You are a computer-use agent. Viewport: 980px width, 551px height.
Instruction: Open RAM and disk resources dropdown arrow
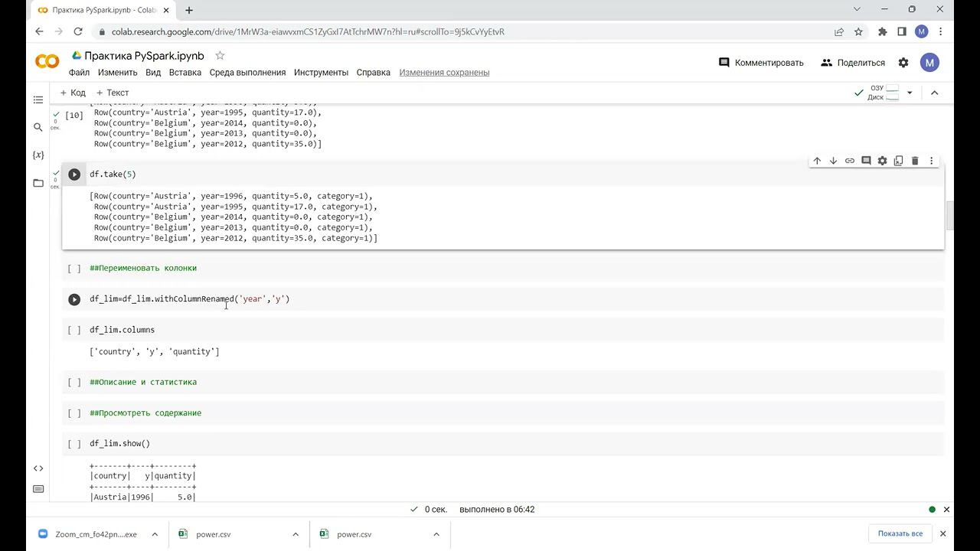910,93
